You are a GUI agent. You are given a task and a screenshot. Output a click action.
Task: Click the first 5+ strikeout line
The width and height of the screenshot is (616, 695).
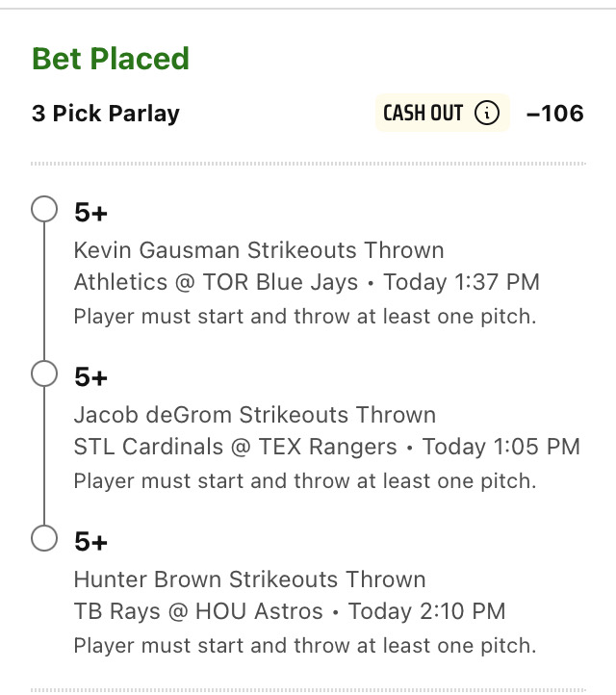pos(90,213)
